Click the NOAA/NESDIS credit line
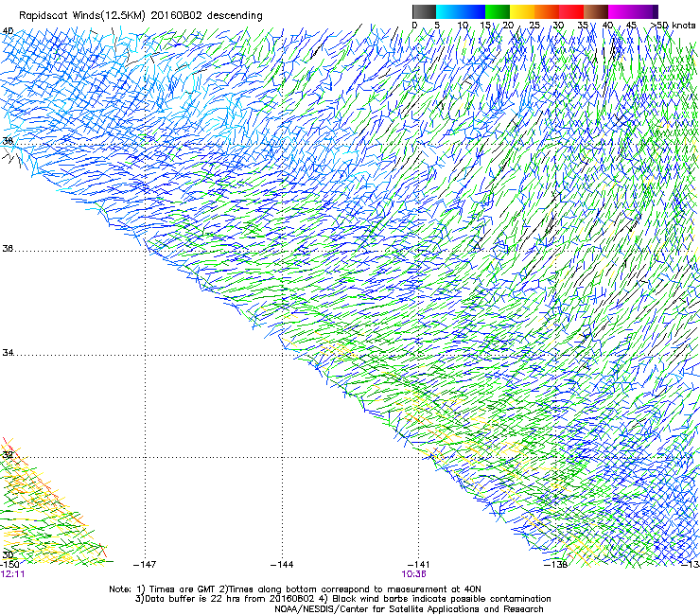Viewport: 700px width, 615px height. click(x=409, y=609)
